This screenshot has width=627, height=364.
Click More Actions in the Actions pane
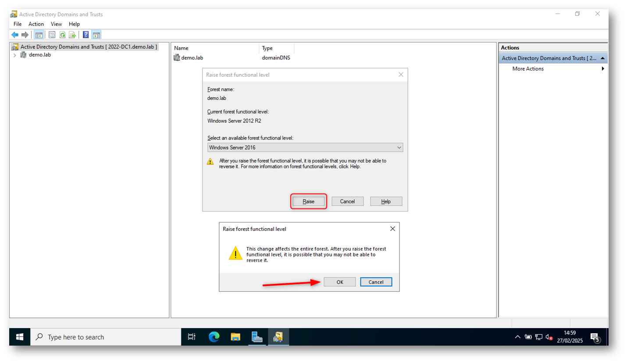(x=528, y=69)
